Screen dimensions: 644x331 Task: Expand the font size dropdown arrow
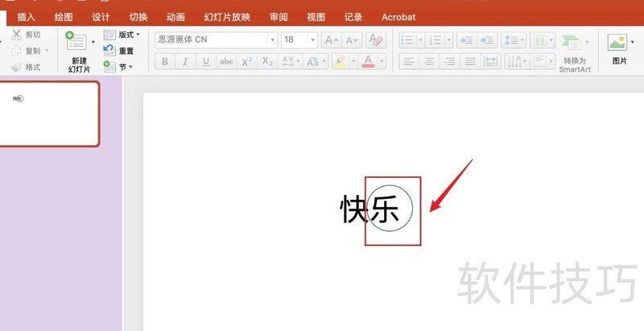pyautogui.click(x=312, y=39)
